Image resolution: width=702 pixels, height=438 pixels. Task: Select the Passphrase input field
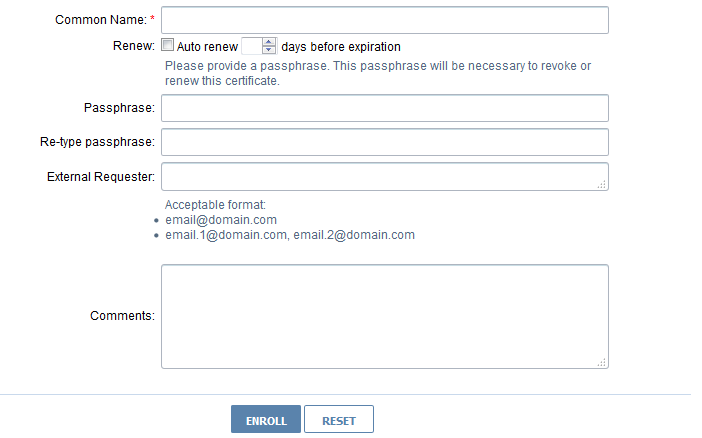coord(385,108)
